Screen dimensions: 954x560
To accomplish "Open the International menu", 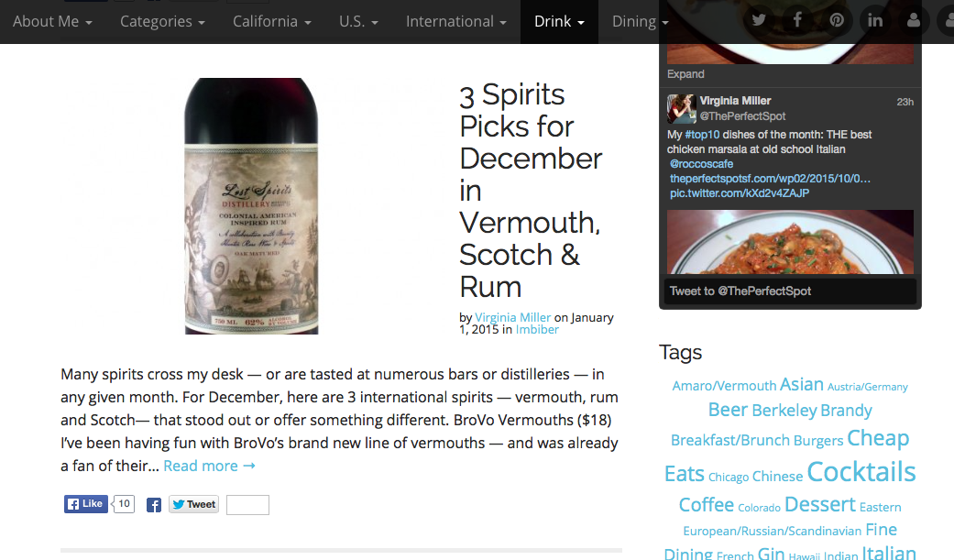I will [x=455, y=21].
